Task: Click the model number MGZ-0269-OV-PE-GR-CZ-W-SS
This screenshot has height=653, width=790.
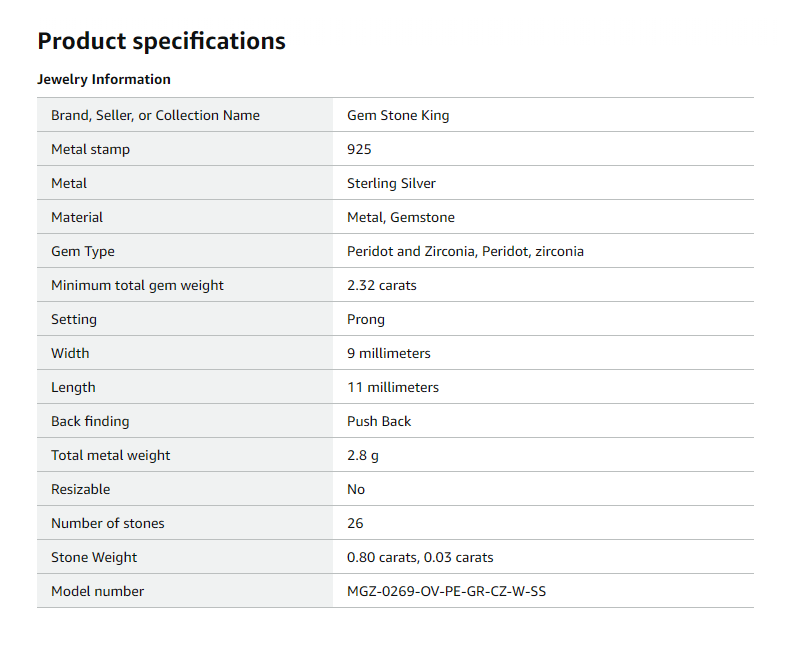Action: pyautogui.click(x=446, y=591)
